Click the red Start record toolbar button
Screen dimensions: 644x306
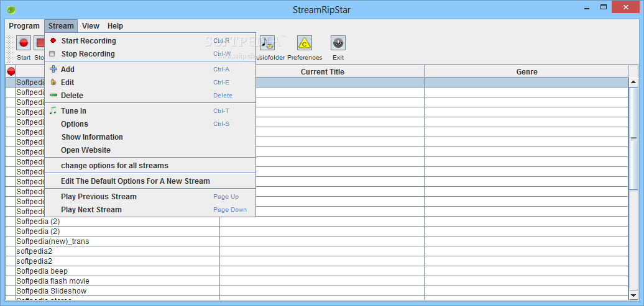24,43
